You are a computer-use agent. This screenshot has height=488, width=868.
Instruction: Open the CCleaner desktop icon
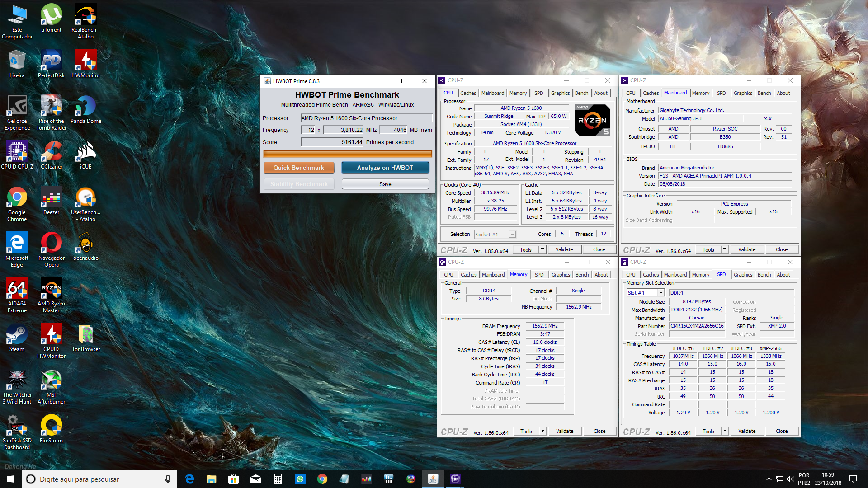point(51,155)
